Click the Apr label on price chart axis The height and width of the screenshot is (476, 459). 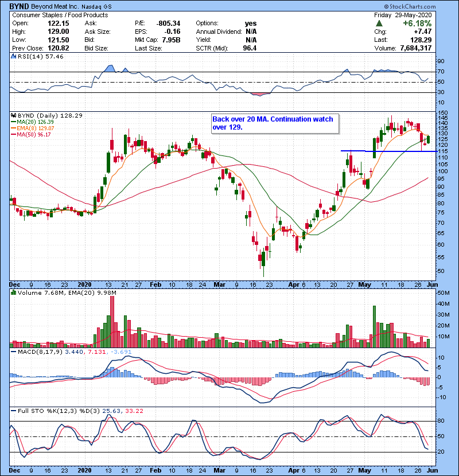[294, 285]
